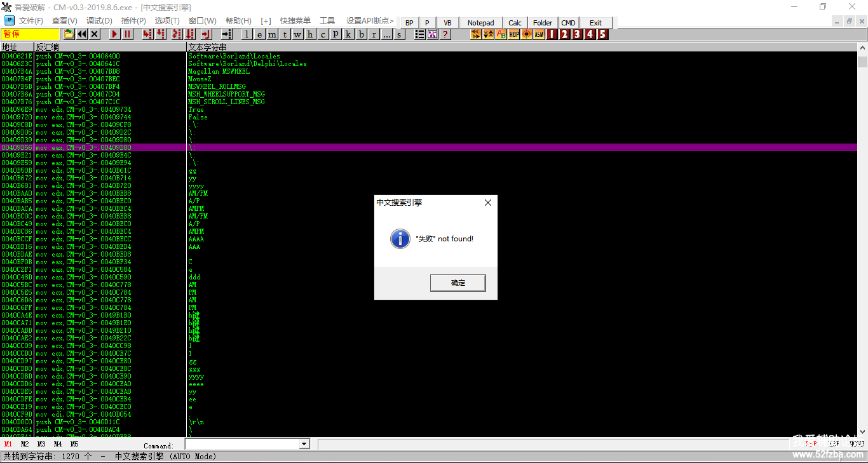868x463 pixels.
Task: Select the M2 layout toggle
Action: click(25, 445)
